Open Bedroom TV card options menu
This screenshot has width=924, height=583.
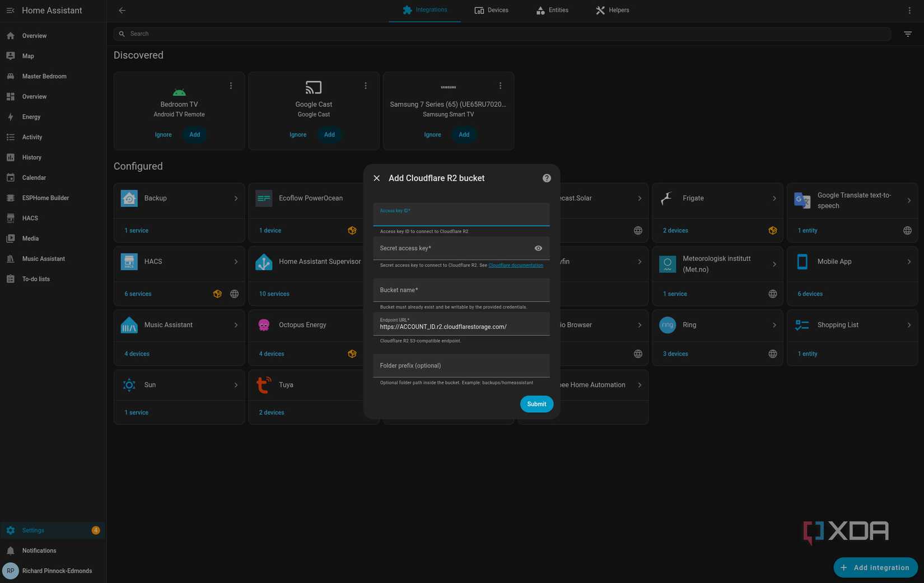231,86
